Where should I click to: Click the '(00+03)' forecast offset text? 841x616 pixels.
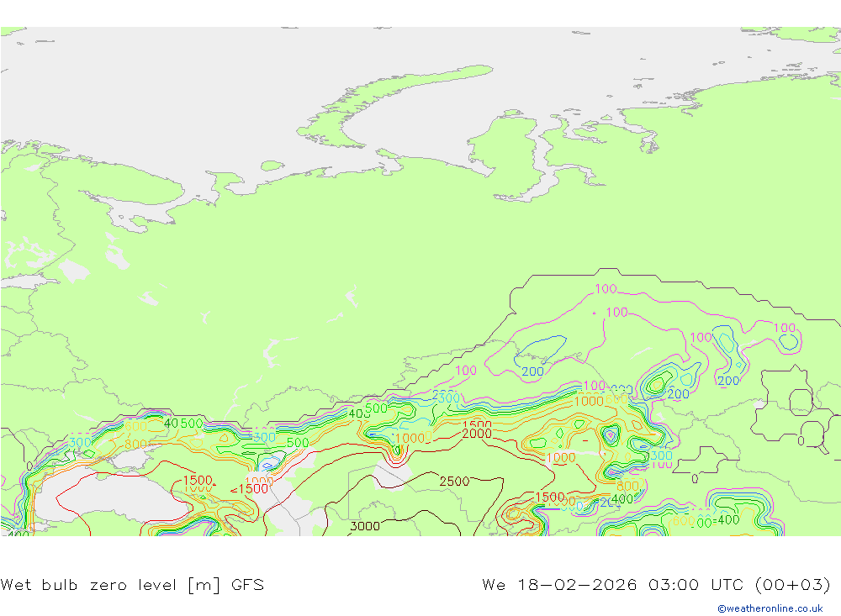(793, 584)
